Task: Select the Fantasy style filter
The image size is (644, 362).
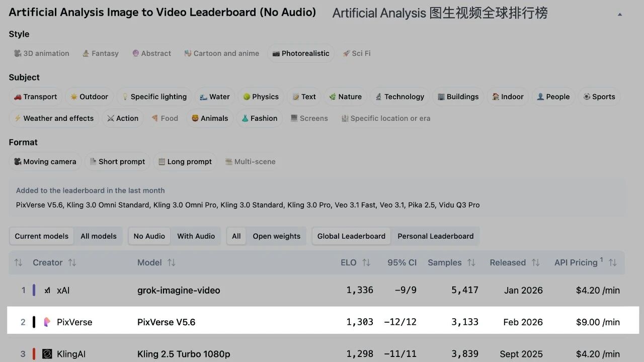Action: [x=100, y=53]
